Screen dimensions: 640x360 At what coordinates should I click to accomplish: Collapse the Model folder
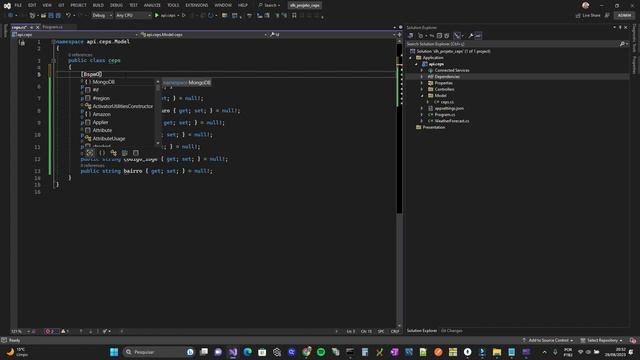click(x=422, y=96)
